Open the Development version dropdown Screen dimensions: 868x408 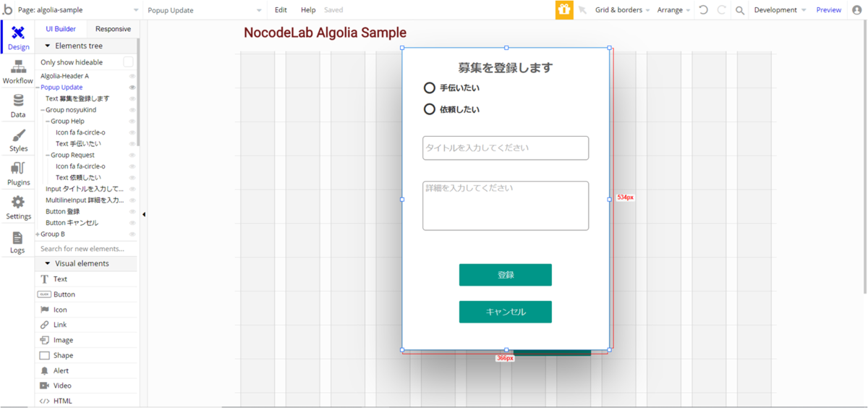point(780,10)
